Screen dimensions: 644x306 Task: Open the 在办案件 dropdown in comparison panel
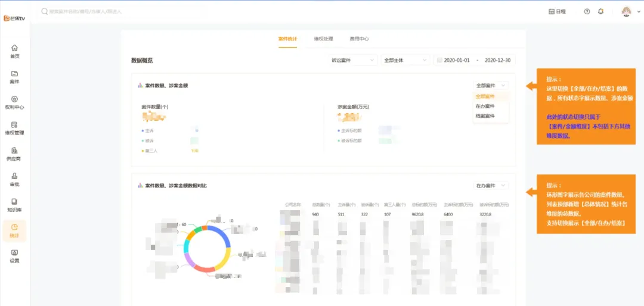click(x=491, y=186)
